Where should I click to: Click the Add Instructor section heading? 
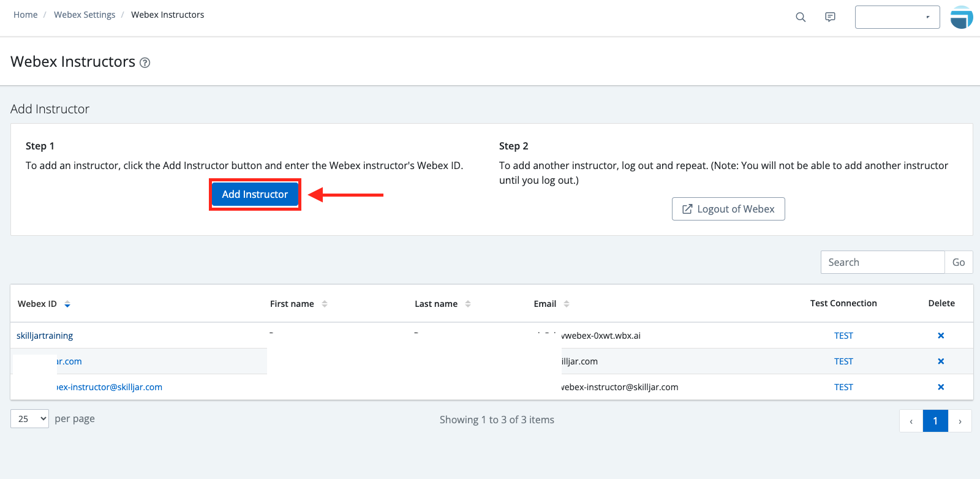pyautogui.click(x=50, y=109)
